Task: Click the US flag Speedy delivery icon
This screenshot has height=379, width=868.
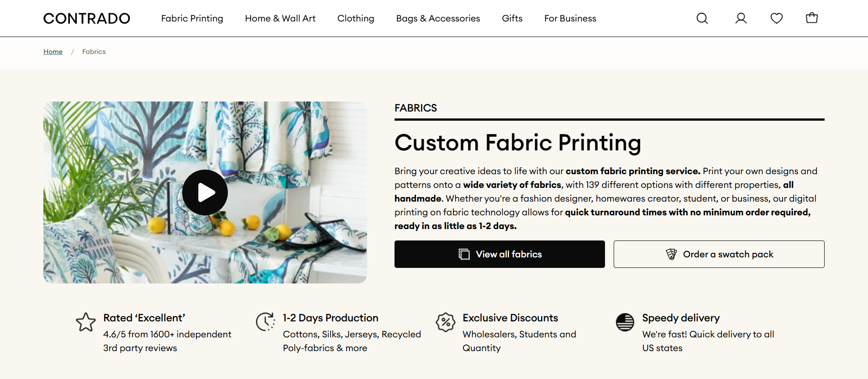Action: pyautogui.click(x=625, y=322)
